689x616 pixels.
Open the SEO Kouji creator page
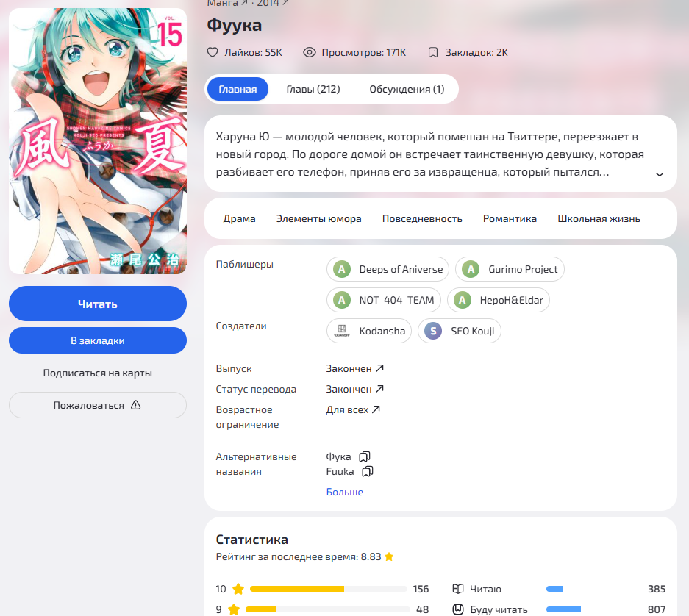[459, 331]
